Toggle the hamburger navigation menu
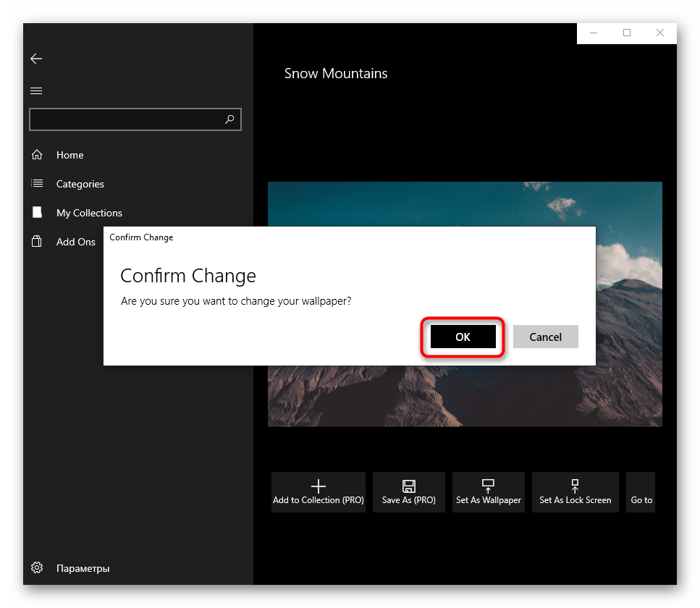Viewport: 700px width, 608px height. [36, 90]
